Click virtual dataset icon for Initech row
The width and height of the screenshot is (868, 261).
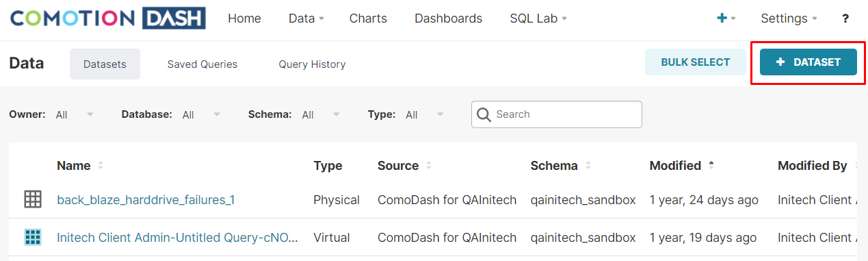(x=33, y=237)
